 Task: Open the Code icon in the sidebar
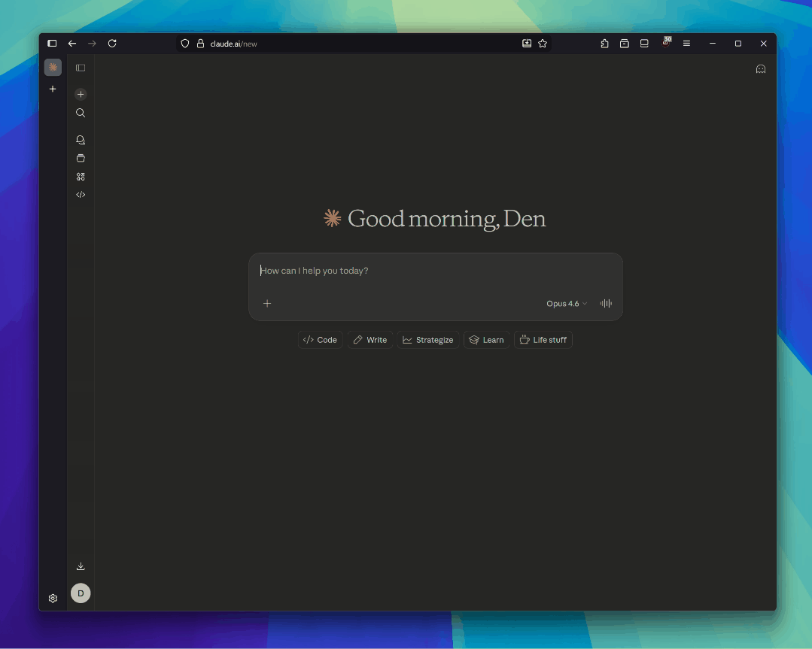point(81,194)
